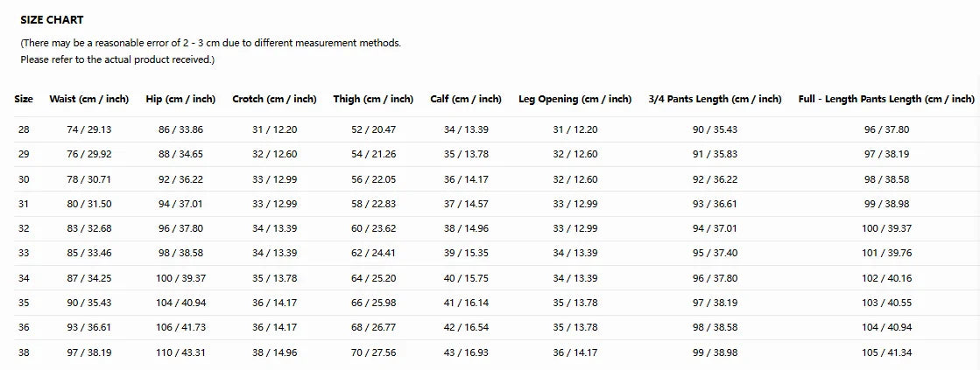Click the Leg Opening column header
The image size is (980, 370).
575,99
